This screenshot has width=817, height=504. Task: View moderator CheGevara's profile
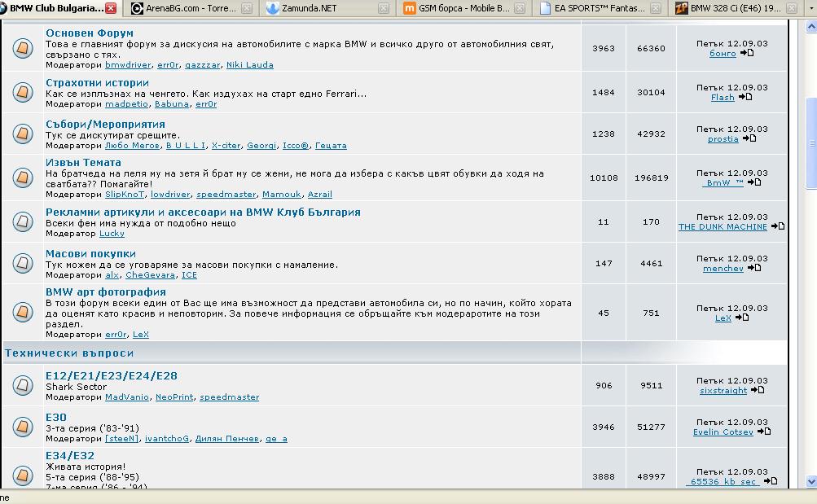(150, 275)
